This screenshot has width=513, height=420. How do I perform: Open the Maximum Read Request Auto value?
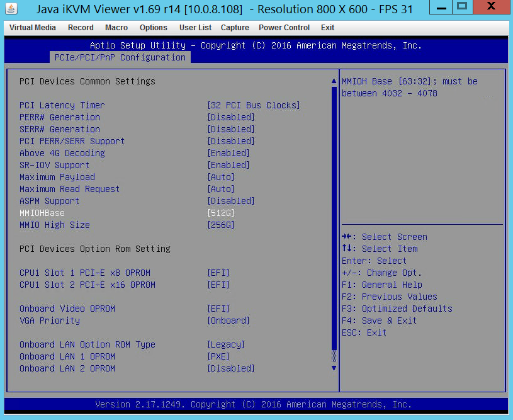click(x=221, y=189)
